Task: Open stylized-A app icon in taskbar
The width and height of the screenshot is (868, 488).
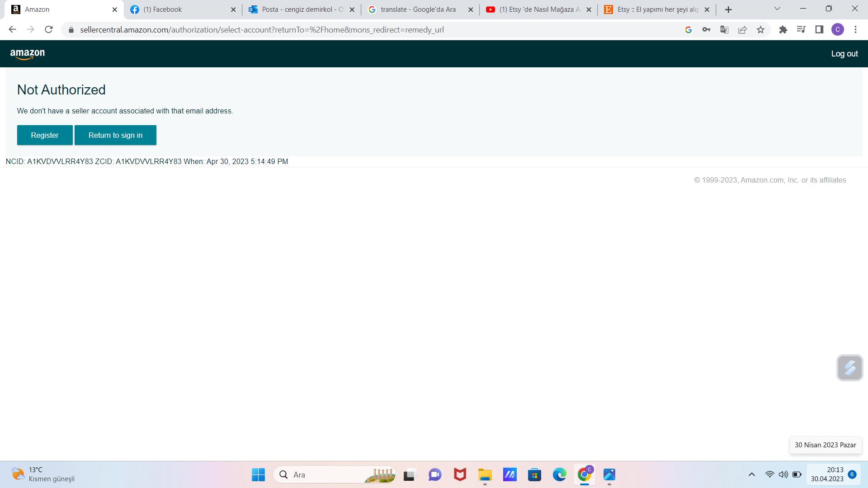Action: click(x=509, y=475)
